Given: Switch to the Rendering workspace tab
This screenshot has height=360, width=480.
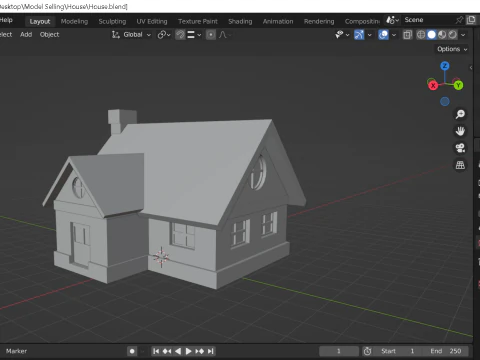Looking at the screenshot, I should click(319, 21).
